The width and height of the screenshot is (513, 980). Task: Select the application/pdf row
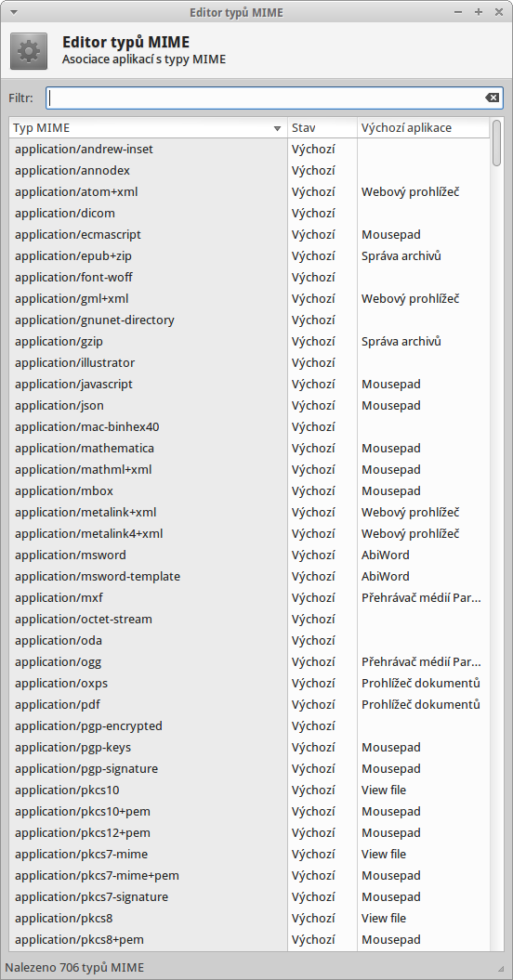[x=249, y=704]
